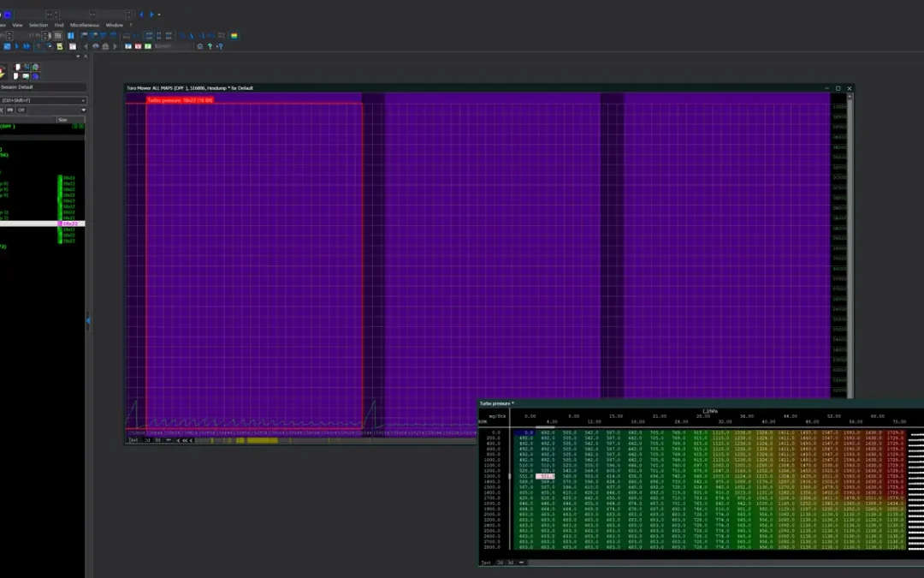Click the blue double fast-forward arrow icon
924x578 pixels.
27,46
